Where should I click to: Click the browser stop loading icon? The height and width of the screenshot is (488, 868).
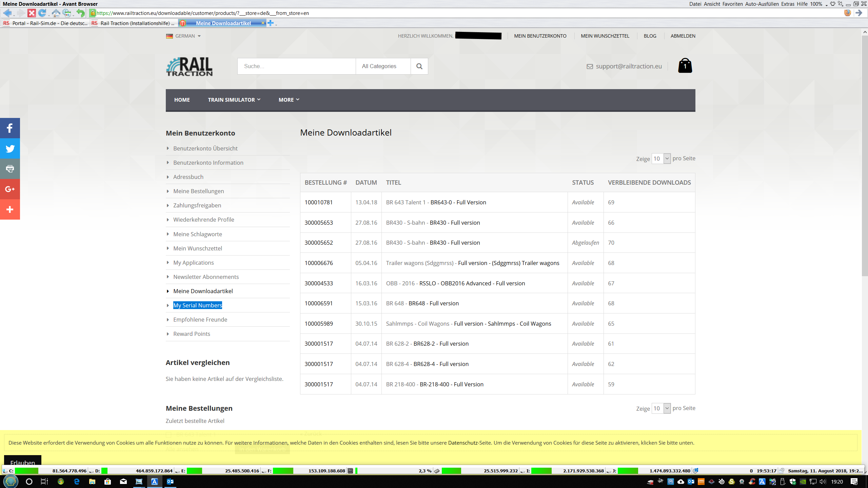[32, 13]
